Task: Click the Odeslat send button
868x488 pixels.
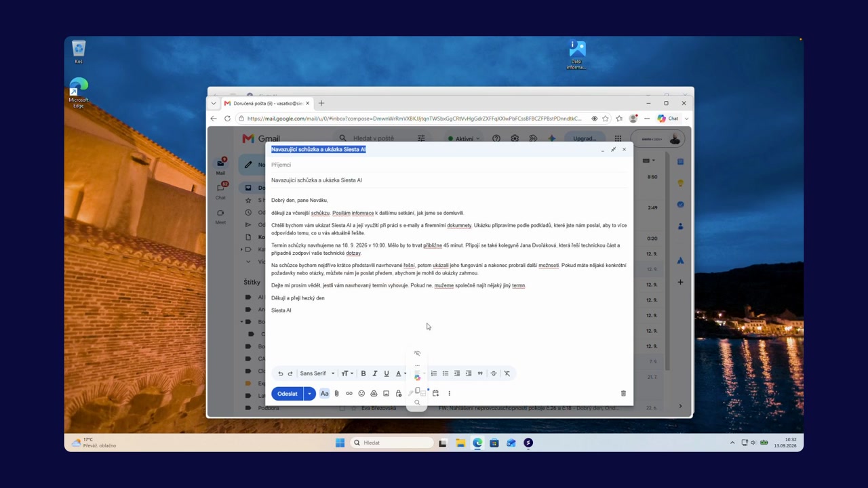Action: point(288,393)
